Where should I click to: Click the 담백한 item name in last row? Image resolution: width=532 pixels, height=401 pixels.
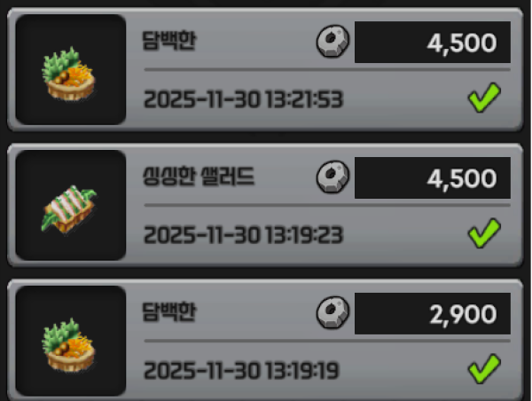pyautogui.click(x=169, y=312)
